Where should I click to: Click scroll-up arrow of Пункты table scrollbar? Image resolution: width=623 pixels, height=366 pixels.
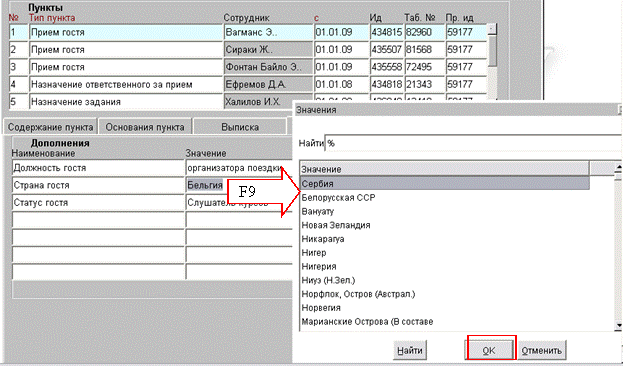(x=492, y=29)
